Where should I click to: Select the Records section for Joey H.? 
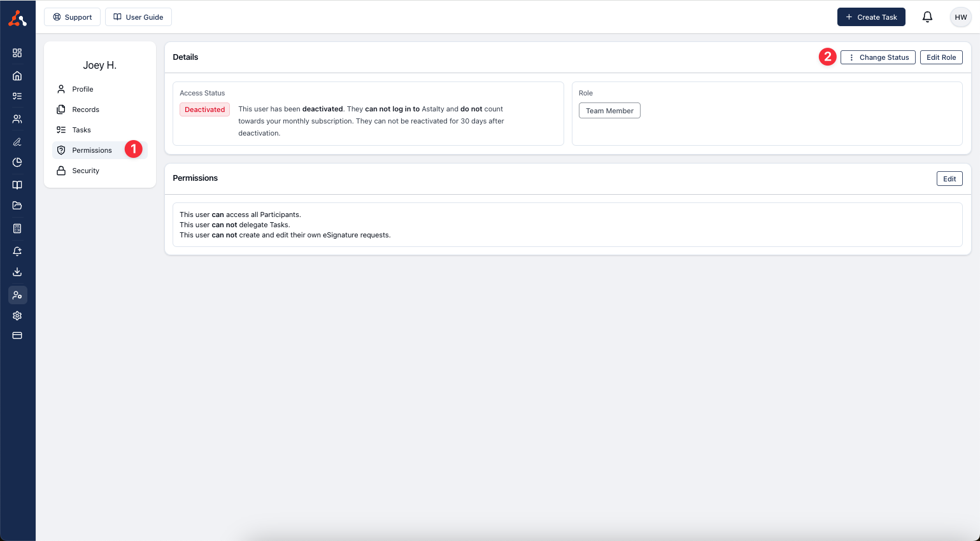(85, 109)
